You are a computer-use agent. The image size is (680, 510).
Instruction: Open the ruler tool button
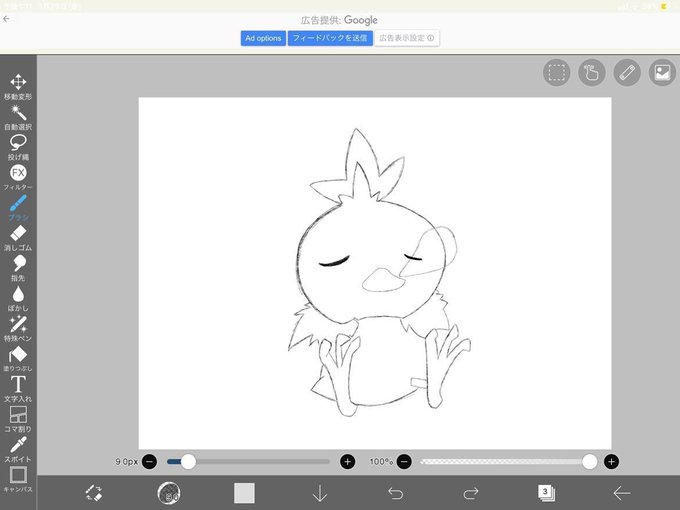point(627,72)
